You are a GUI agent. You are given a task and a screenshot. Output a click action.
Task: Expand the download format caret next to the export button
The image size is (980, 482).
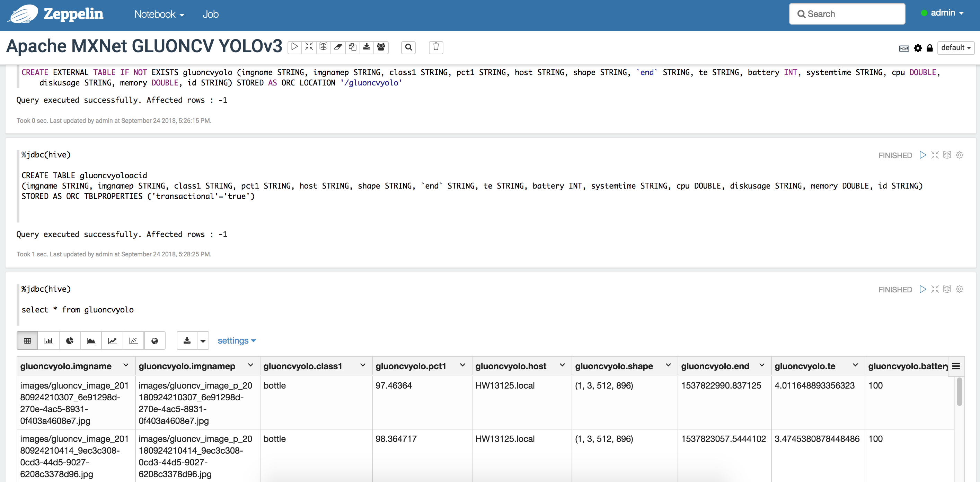click(203, 340)
